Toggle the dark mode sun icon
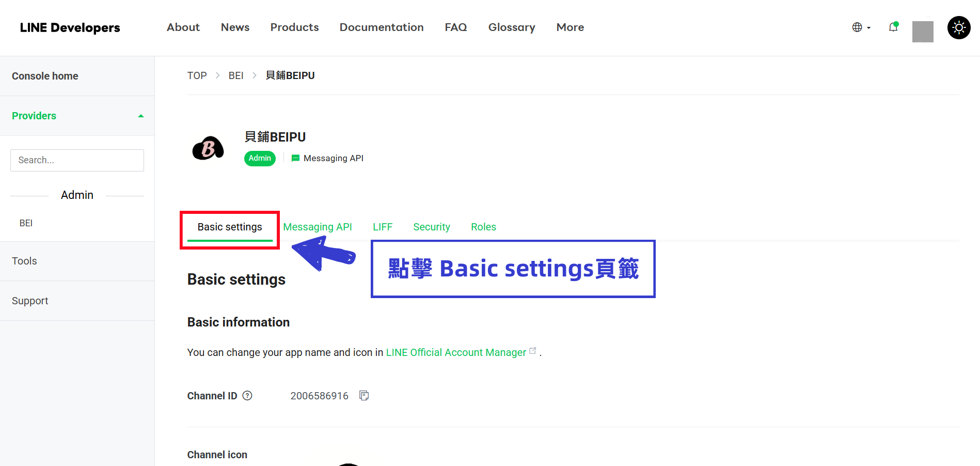This screenshot has height=466, width=980. tap(959, 27)
